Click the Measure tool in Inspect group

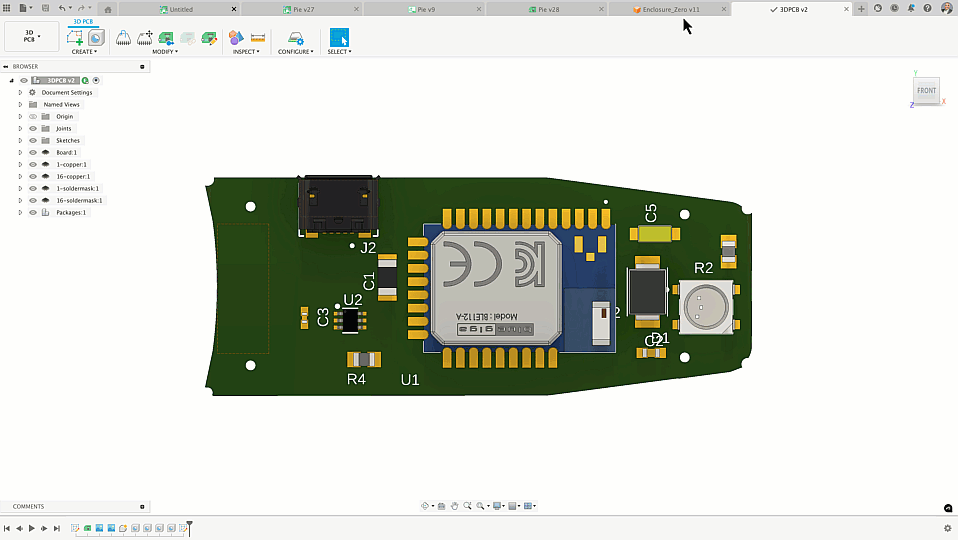258,38
